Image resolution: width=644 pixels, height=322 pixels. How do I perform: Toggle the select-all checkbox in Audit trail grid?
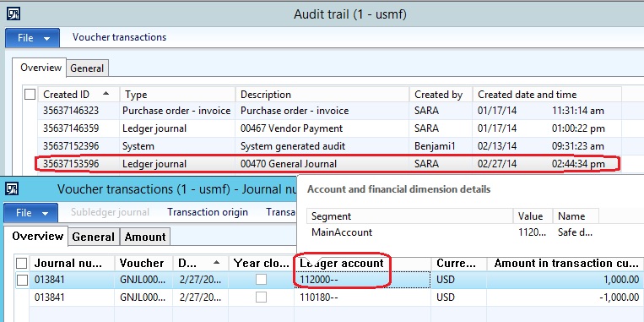click(x=30, y=95)
